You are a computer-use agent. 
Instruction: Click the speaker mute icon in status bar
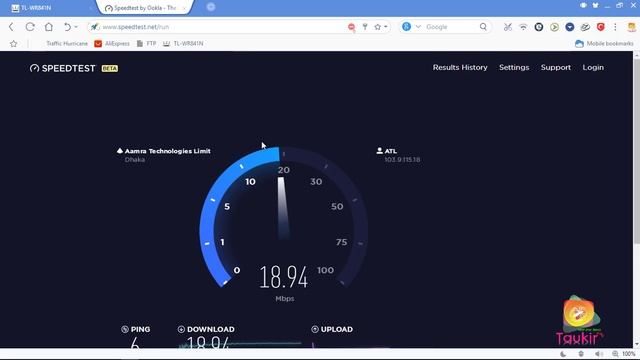coord(598,354)
